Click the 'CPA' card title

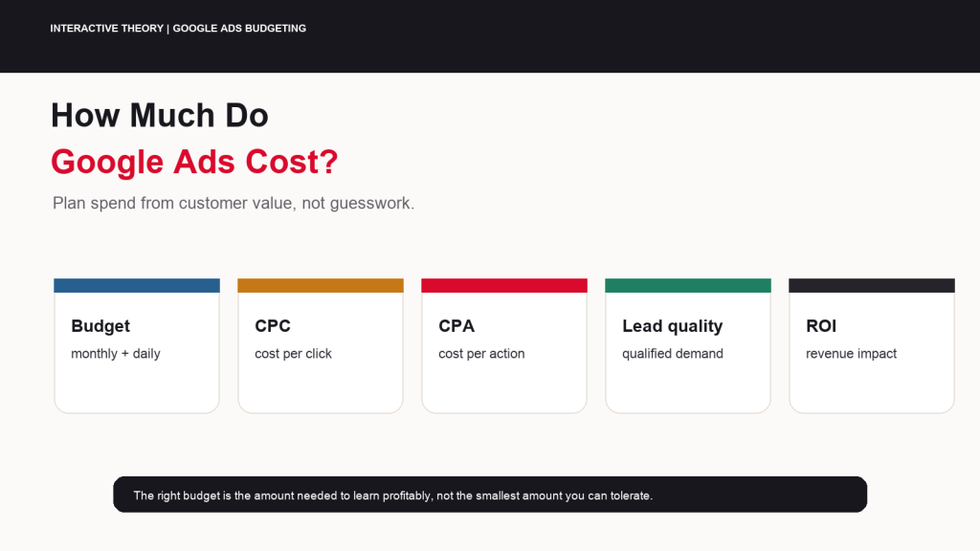(457, 326)
